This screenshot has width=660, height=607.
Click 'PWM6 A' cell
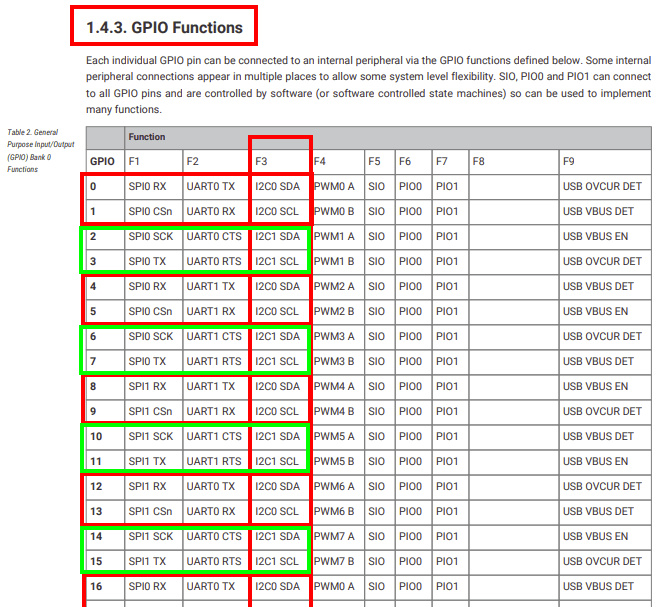coord(334,487)
